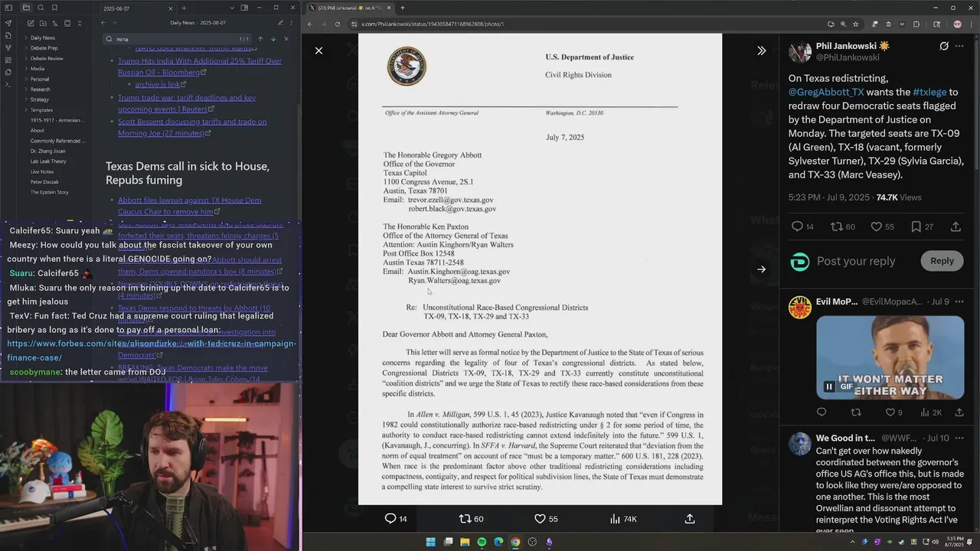The image size is (980, 551).
Task: Open the @GregAbbott_TX mention
Action: click(825, 92)
